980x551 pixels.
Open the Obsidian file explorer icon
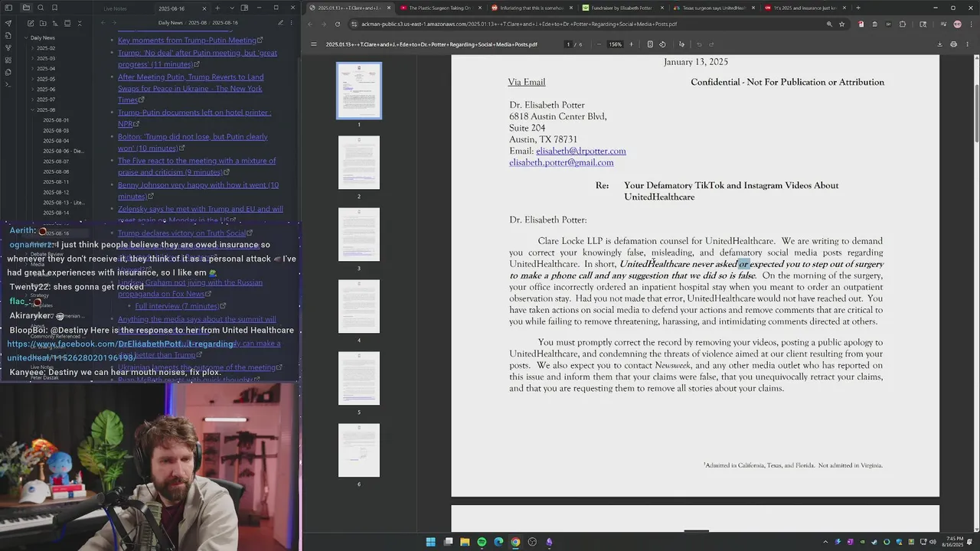[x=26, y=8]
